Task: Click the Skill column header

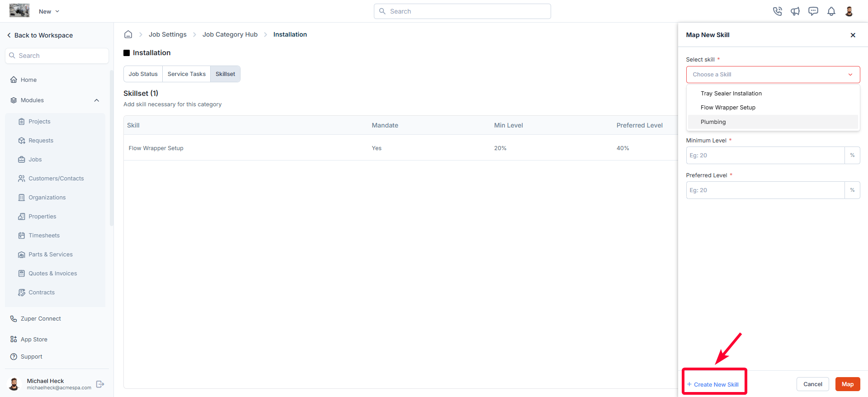Action: click(133, 125)
